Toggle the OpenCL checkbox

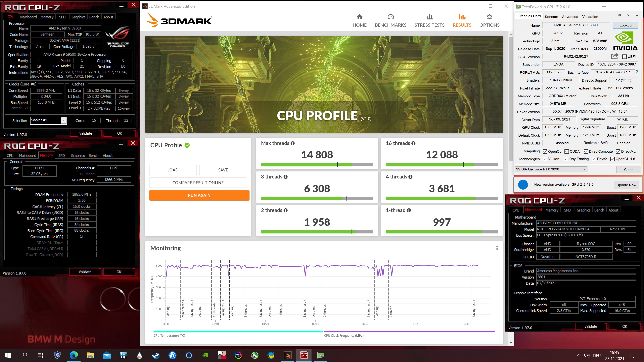[x=545, y=152]
